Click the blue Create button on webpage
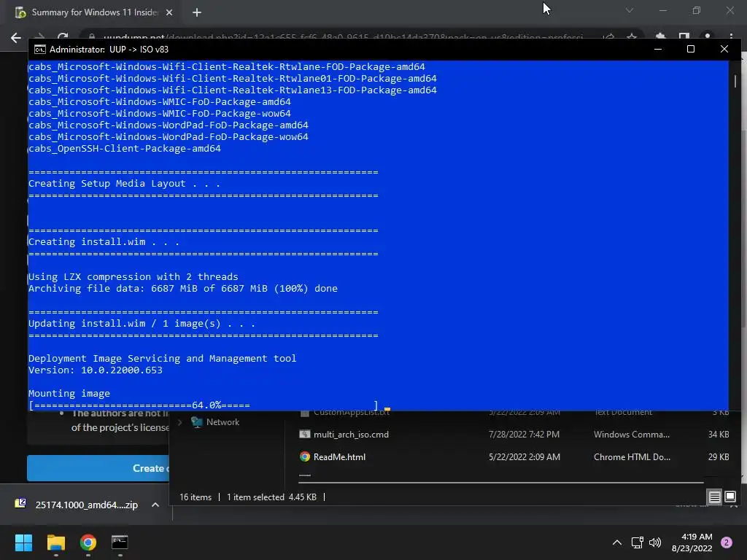Image resolution: width=747 pixels, height=560 pixels. 98,468
